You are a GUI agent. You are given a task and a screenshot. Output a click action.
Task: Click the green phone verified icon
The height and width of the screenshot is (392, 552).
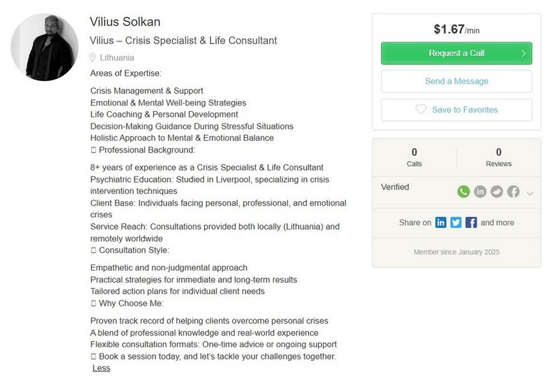pyautogui.click(x=463, y=191)
